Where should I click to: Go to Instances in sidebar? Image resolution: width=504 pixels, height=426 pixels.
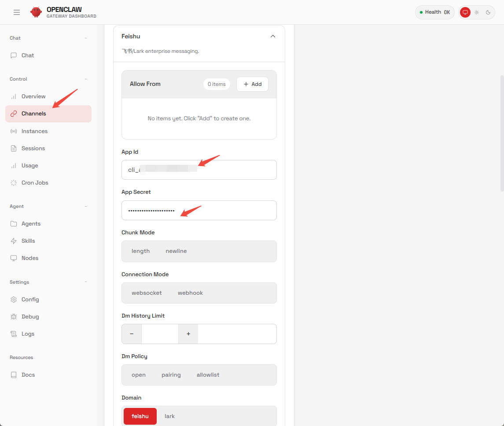tap(34, 131)
